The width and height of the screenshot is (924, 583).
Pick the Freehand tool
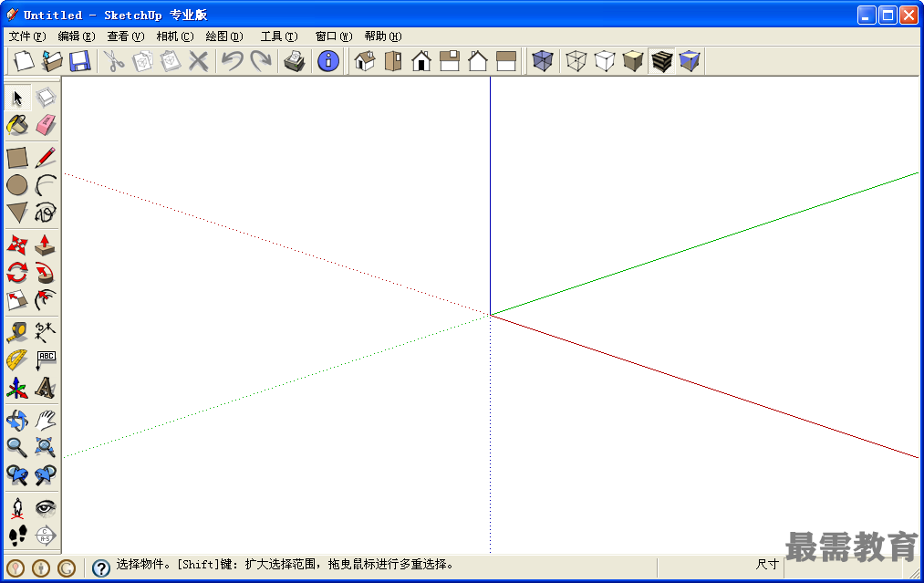tap(46, 213)
